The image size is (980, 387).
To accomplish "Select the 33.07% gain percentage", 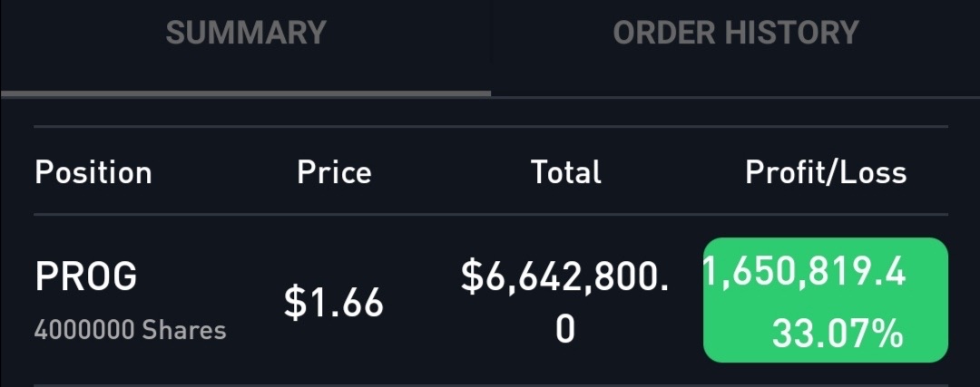I will click(838, 333).
